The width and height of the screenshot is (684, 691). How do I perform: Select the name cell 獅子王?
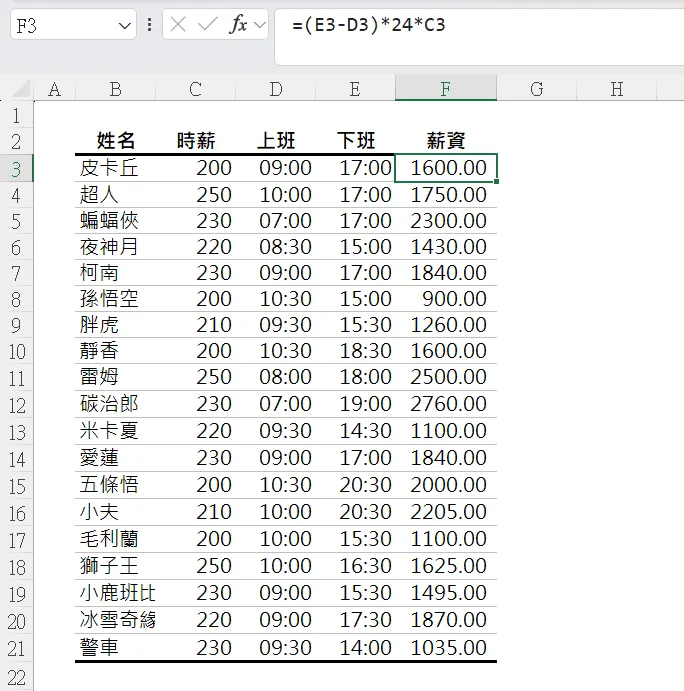pos(115,566)
